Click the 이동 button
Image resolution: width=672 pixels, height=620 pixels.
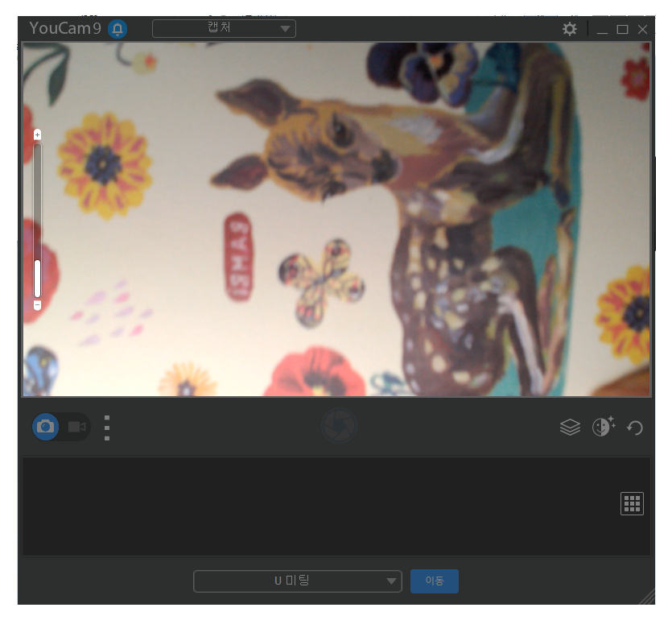[x=435, y=581]
